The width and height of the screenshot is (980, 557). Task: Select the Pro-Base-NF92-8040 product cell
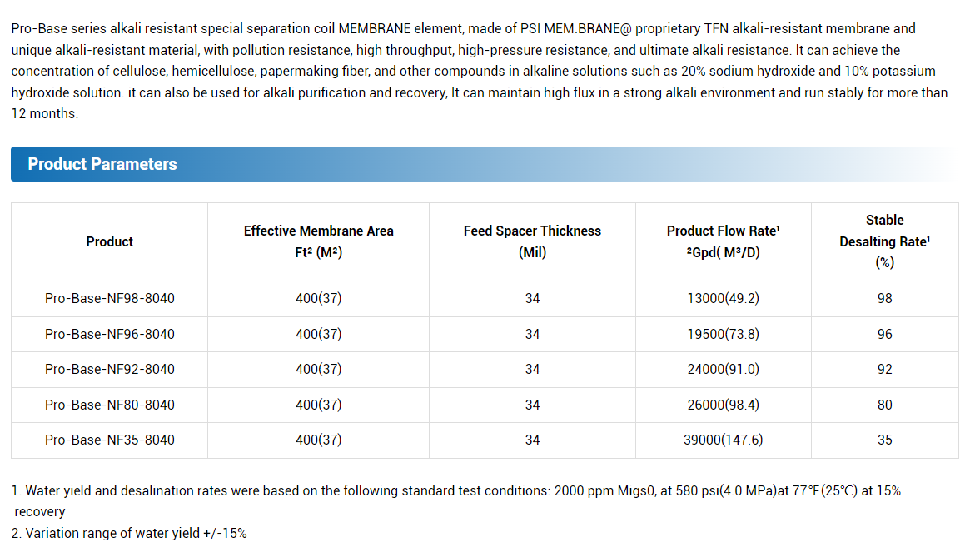click(x=109, y=370)
